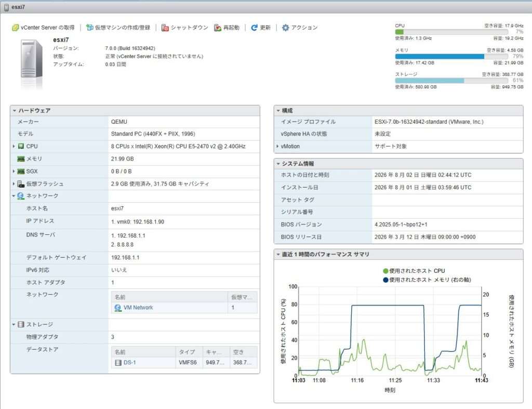Viewport: 532px width, 409px height.
Task: Open the アクション menu label
Action: pyautogui.click(x=304, y=28)
